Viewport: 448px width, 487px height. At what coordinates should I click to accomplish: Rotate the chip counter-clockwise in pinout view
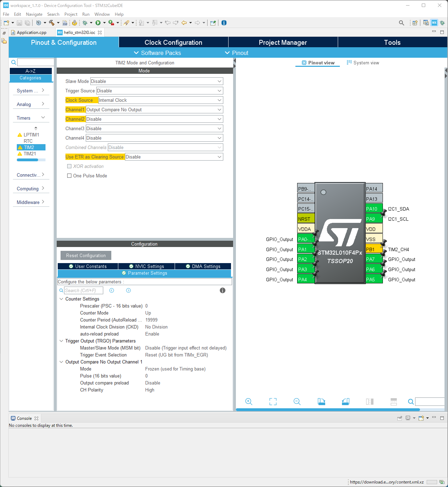pos(345,402)
